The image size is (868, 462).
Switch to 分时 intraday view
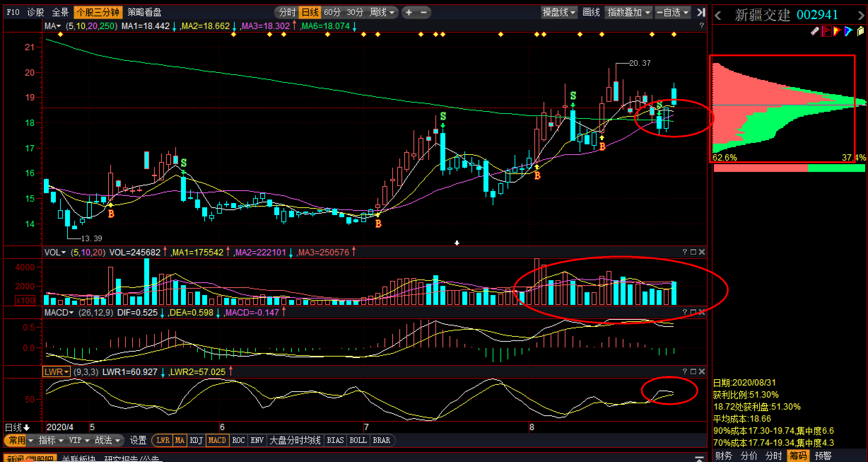287,12
